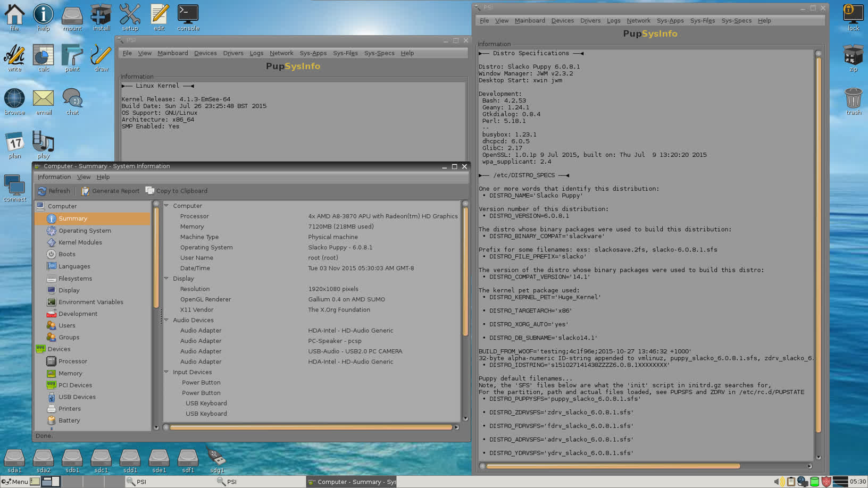868x488 pixels.
Task: Launch the calc spreadsheet icon
Action: (44, 58)
